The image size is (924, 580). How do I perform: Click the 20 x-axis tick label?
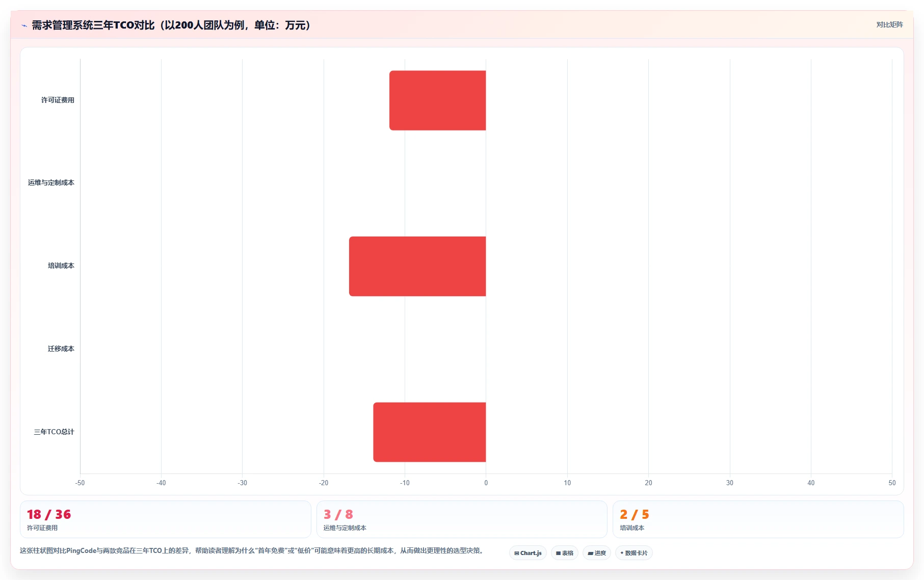pyautogui.click(x=648, y=483)
